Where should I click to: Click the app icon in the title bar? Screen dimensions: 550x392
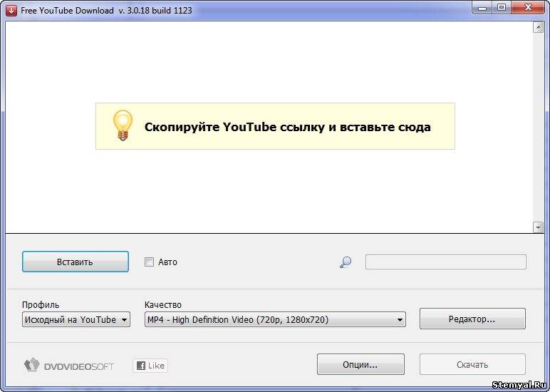[x=11, y=10]
